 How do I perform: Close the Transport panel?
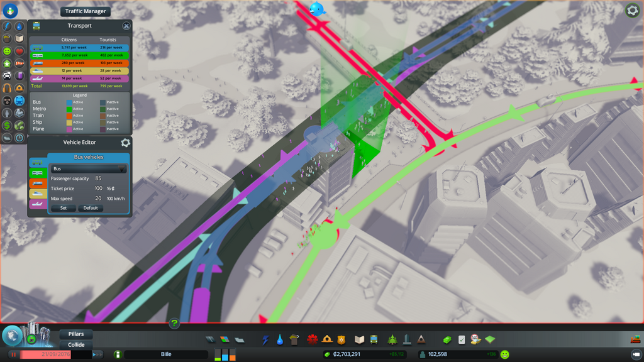[126, 26]
